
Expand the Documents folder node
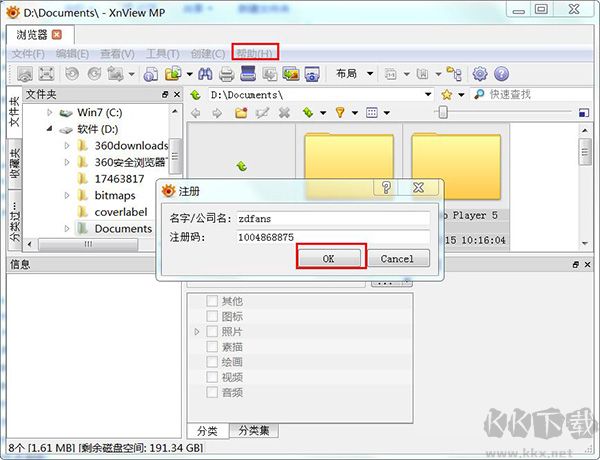(67, 228)
